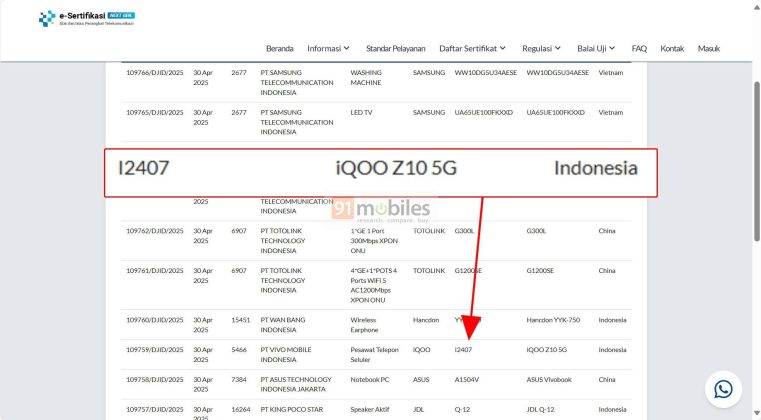Click PT WAN BANG INDONESIA cell
The width and height of the screenshot is (761, 420).
pyautogui.click(x=283, y=325)
